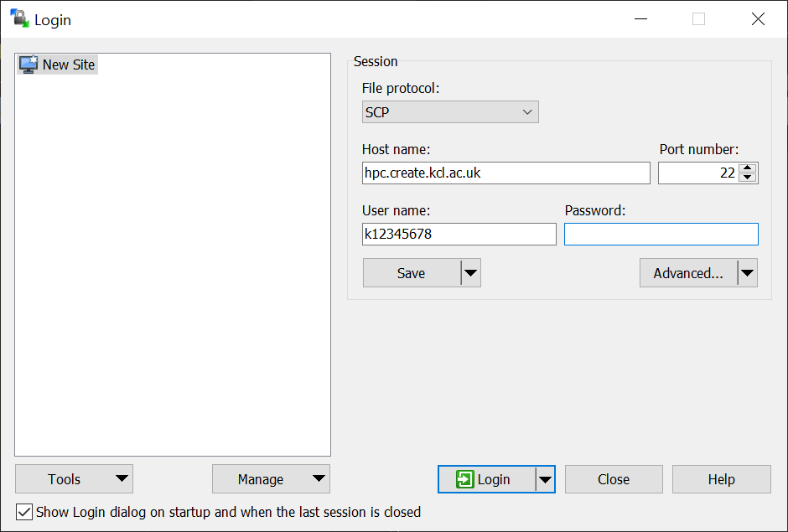The image size is (788, 532).
Task: Click the green arrow icon on Login button
Action: 465,479
